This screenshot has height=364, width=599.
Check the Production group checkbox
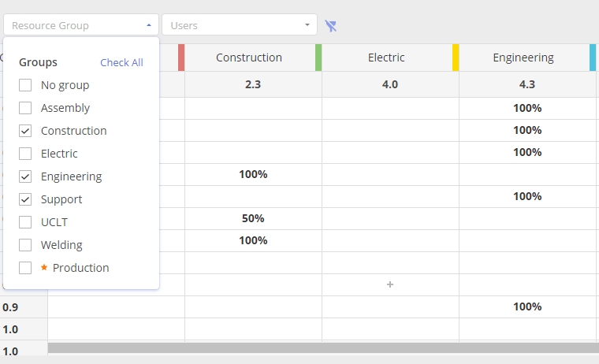click(25, 268)
